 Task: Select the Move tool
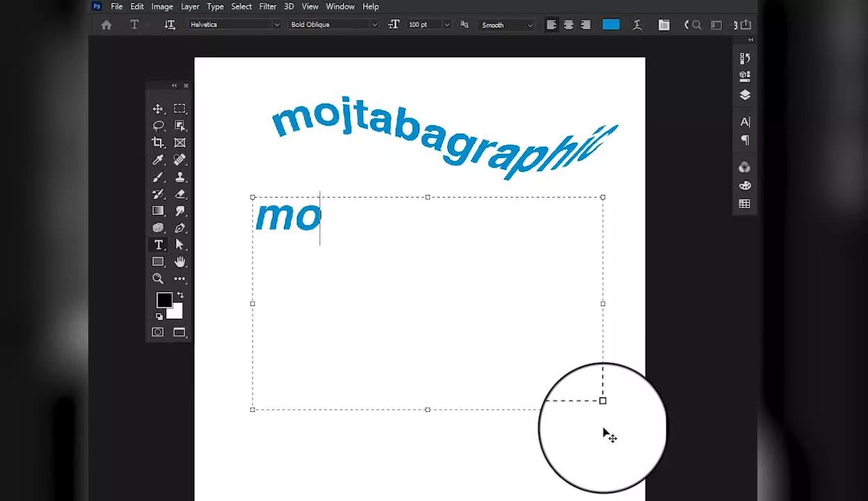pyautogui.click(x=158, y=109)
